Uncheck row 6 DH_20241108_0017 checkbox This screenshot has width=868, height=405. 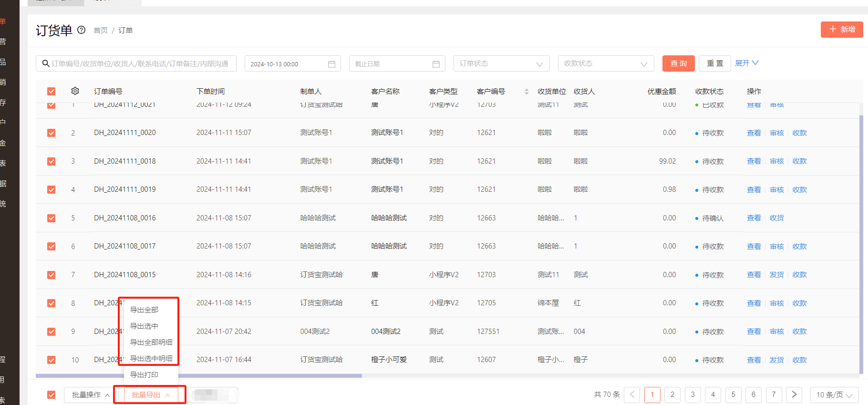pyautogui.click(x=52, y=246)
